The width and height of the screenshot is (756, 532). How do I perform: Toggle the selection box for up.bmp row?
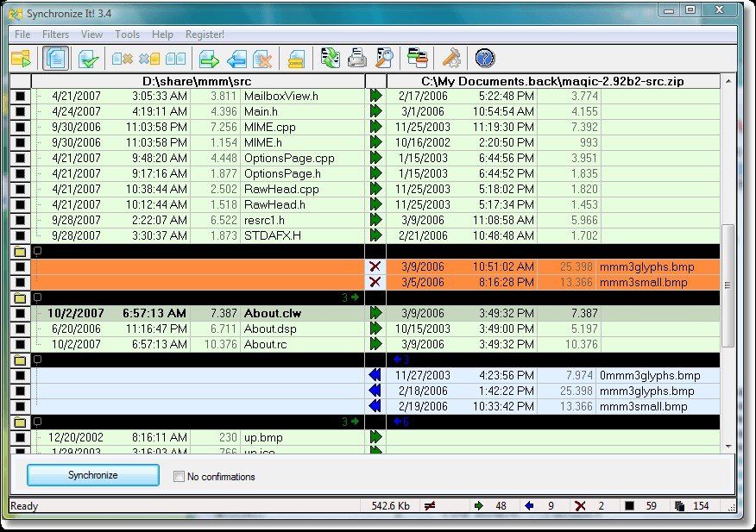pyautogui.click(x=20, y=437)
